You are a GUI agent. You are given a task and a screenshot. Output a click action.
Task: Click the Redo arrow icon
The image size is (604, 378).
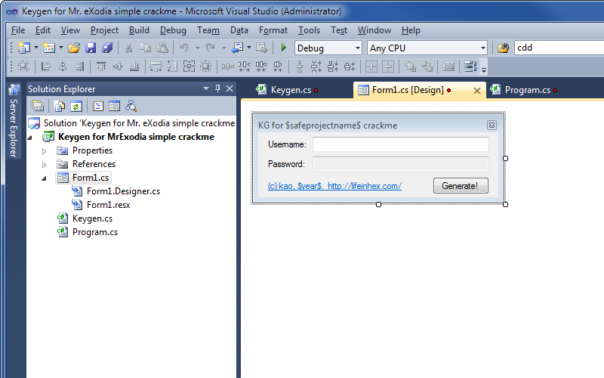point(210,48)
